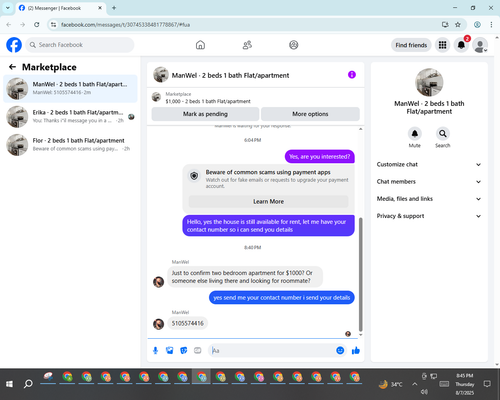This screenshot has width=500, height=400.
Task: Go to Home feed icon
Action: tap(200, 45)
